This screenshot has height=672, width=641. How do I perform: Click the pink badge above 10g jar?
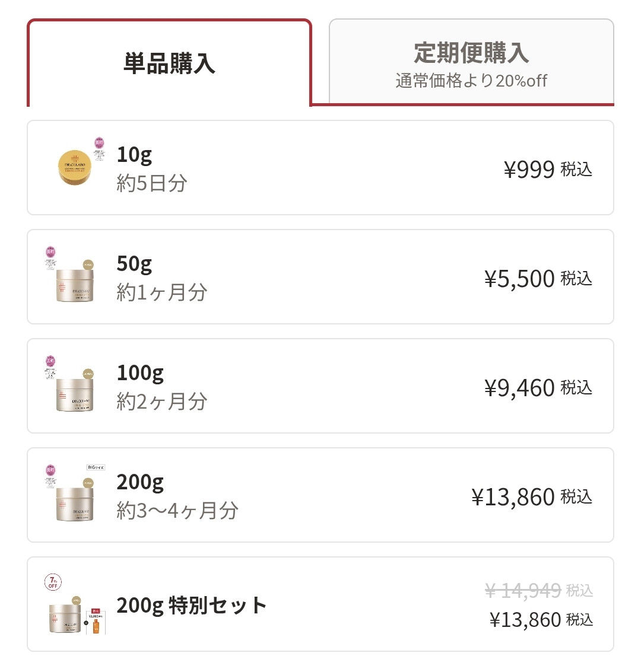tap(99, 143)
